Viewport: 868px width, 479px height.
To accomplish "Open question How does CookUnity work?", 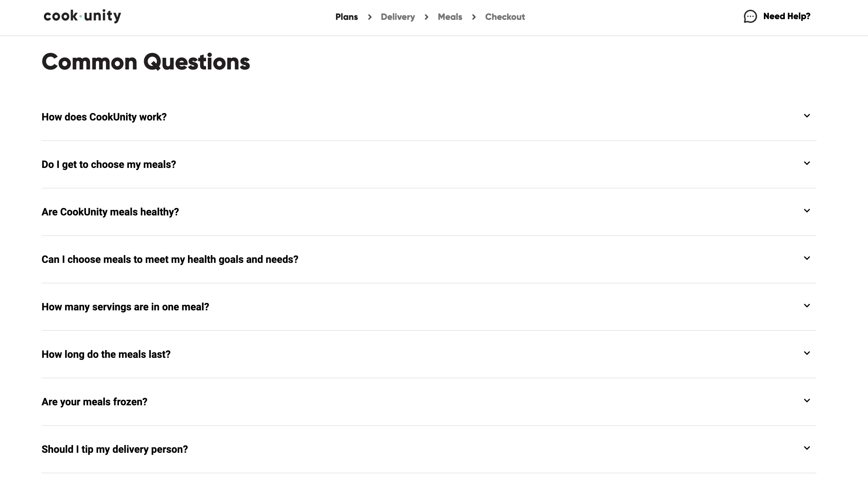I will pos(104,117).
